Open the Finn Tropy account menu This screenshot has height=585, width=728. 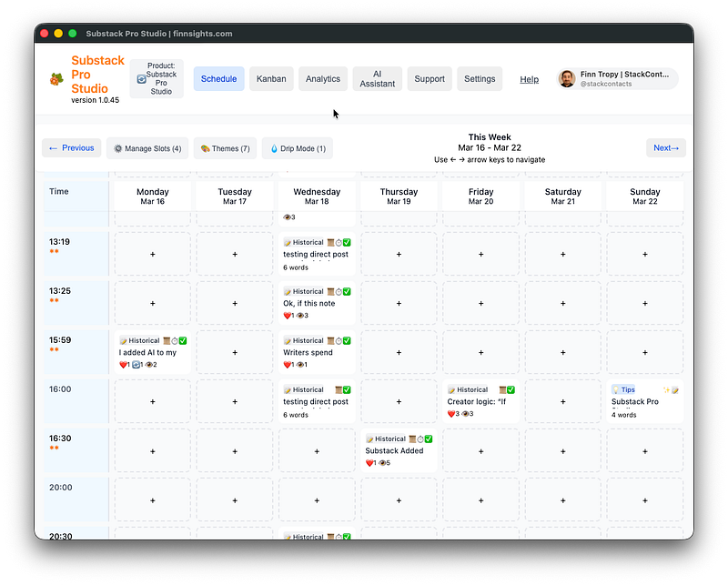(618, 79)
